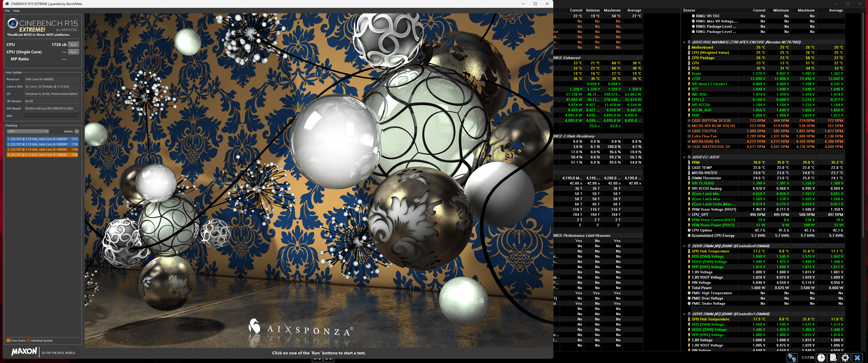Expand the CASE BOTTOM 3X D30 fan row
The image size is (868, 363).
tap(689, 120)
